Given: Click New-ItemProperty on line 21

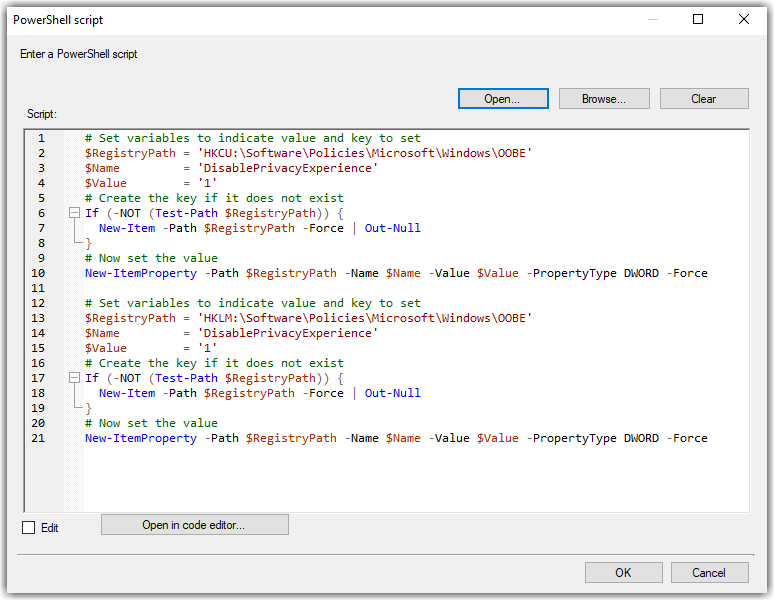Looking at the screenshot, I should coord(141,438).
